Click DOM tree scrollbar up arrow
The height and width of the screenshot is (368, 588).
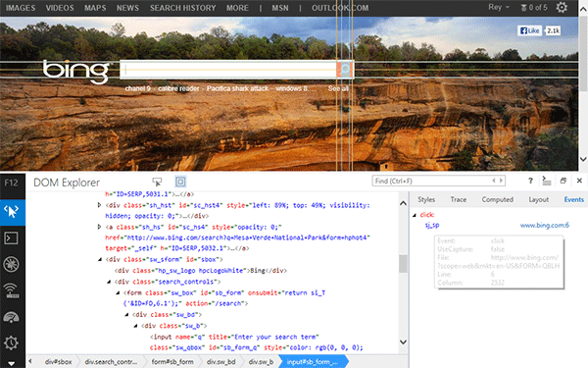(x=403, y=203)
